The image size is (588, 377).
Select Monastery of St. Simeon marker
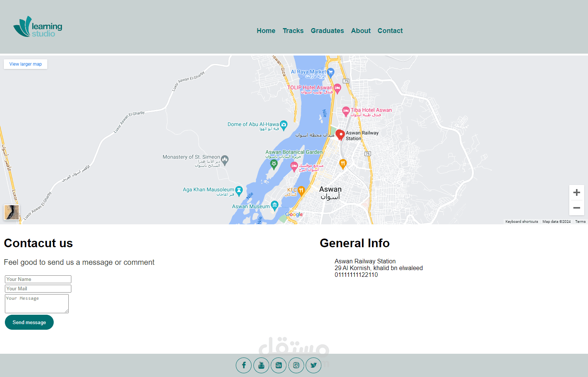point(225,160)
